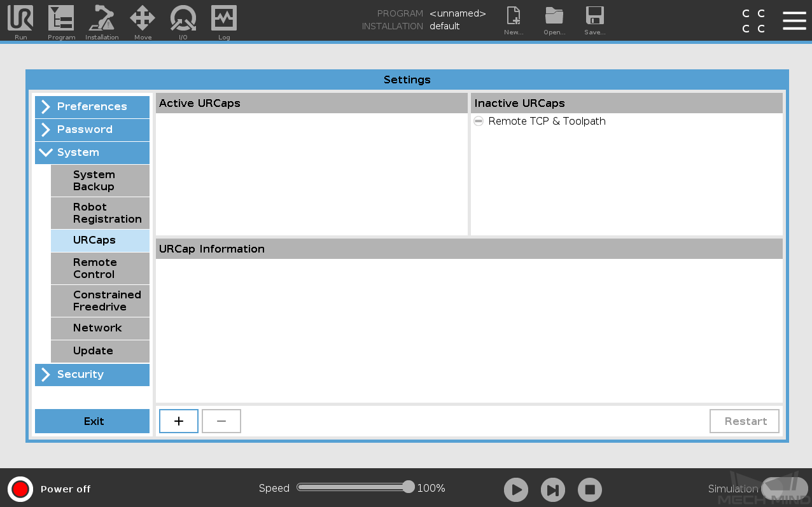Toggle the Simulation switch
The height and width of the screenshot is (507, 812).
tap(784, 489)
